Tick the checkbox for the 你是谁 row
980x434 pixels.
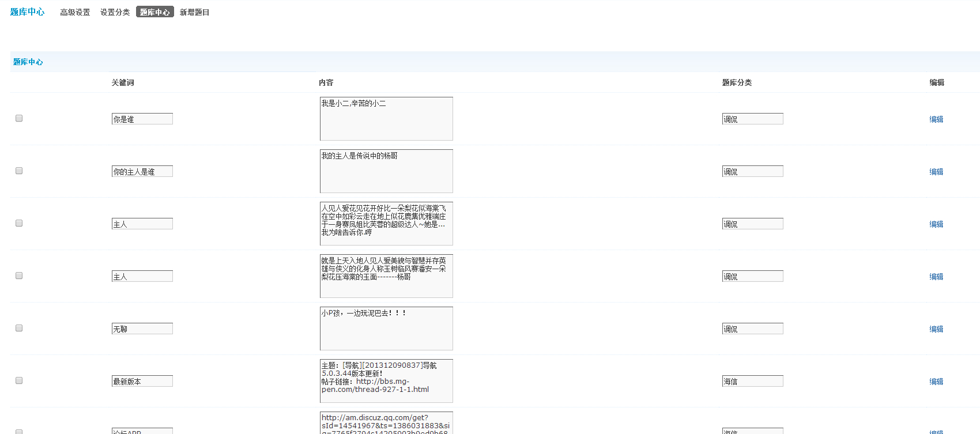[19, 118]
